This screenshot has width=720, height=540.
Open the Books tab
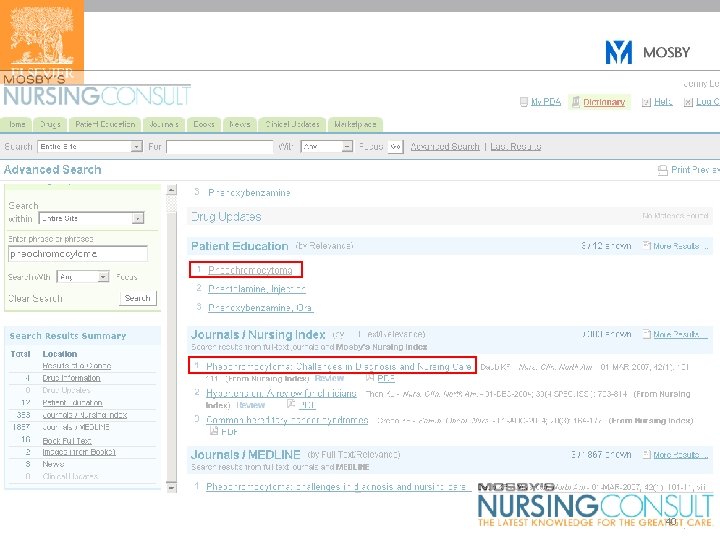click(x=204, y=124)
